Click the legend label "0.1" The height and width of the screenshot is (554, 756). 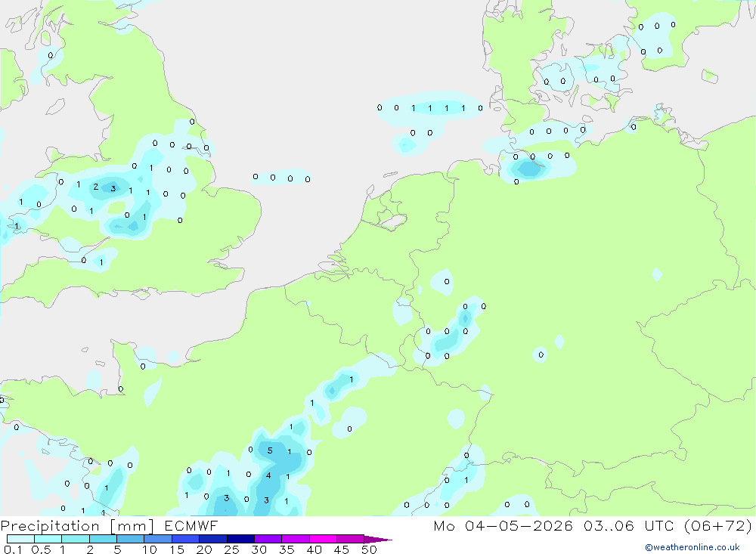(x=13, y=549)
